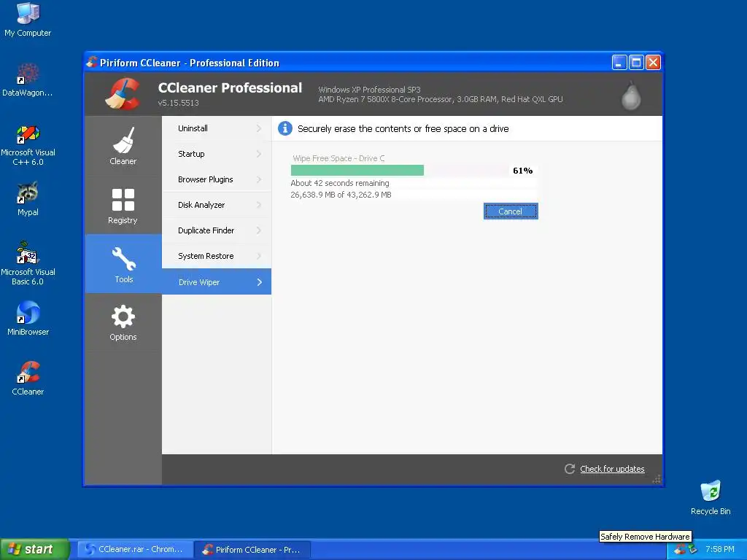The image size is (747, 560).
Task: Open the Windows start menu
Action: pos(34,549)
